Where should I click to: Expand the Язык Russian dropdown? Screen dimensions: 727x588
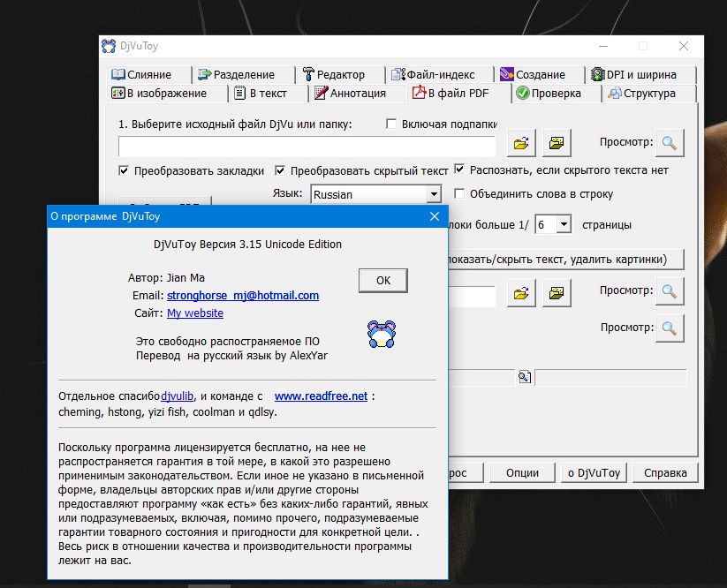point(434,194)
